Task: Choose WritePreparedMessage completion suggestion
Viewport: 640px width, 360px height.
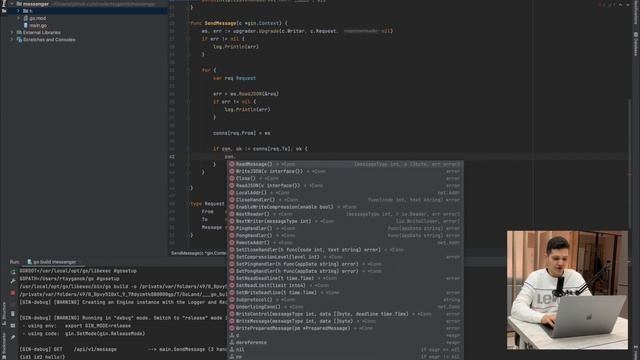Action: 345,328
